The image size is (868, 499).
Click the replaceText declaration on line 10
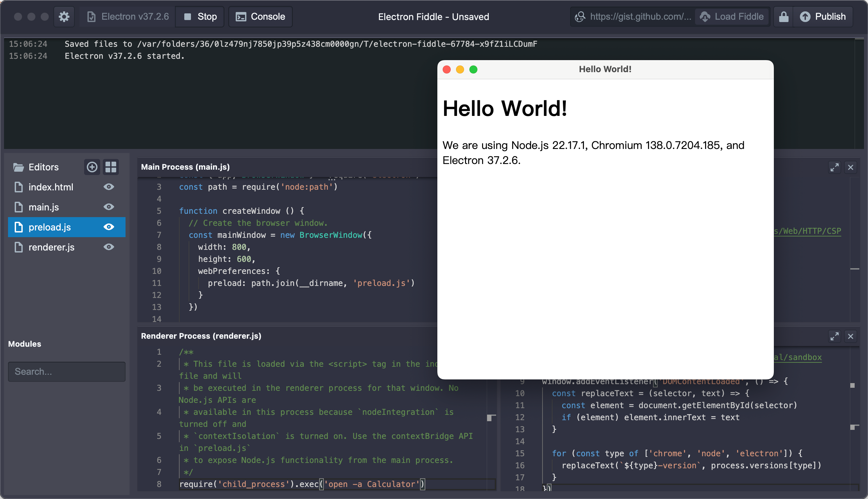[650, 393]
